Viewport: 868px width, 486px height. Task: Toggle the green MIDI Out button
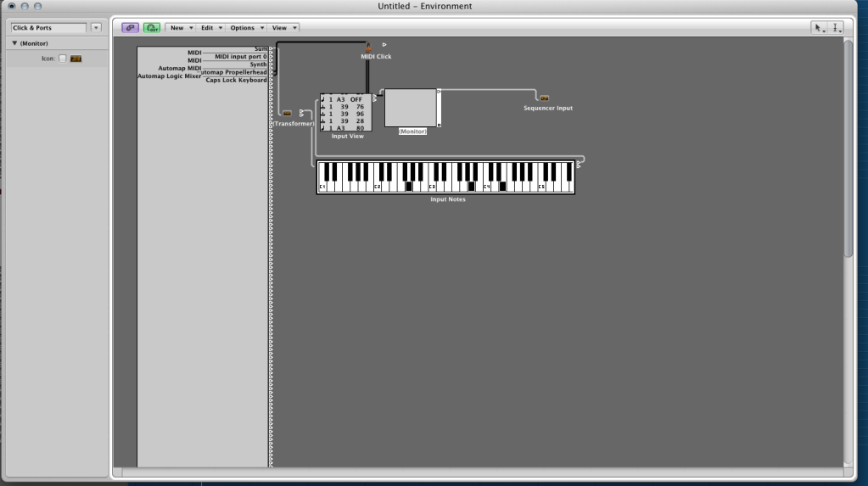pyautogui.click(x=152, y=28)
